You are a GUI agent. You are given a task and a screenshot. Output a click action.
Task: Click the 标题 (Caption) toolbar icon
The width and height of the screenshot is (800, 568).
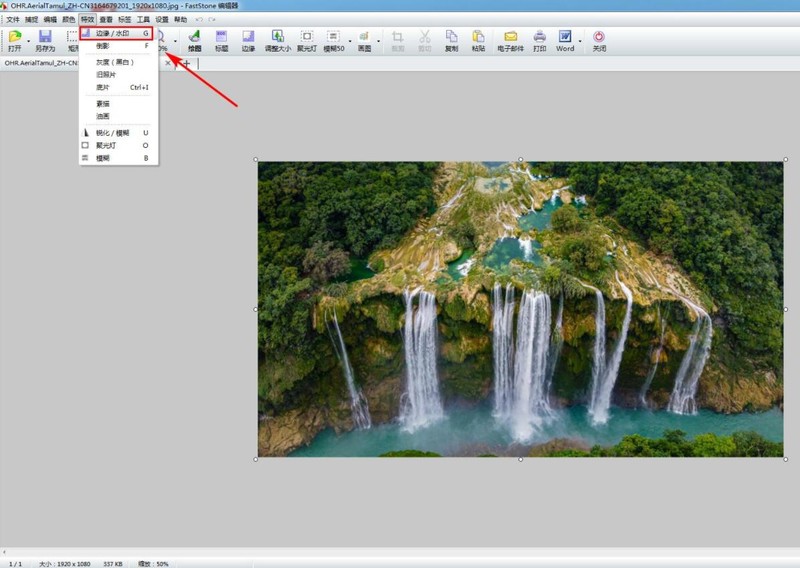pyautogui.click(x=221, y=39)
